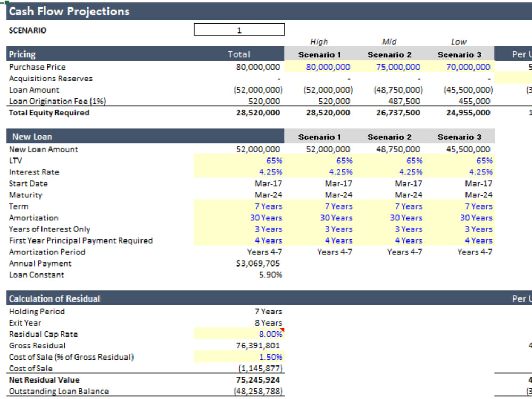Select the Net Residual Value of 75,245,924
Image resolution: width=532 pixels, height=399 pixels.
click(257, 379)
